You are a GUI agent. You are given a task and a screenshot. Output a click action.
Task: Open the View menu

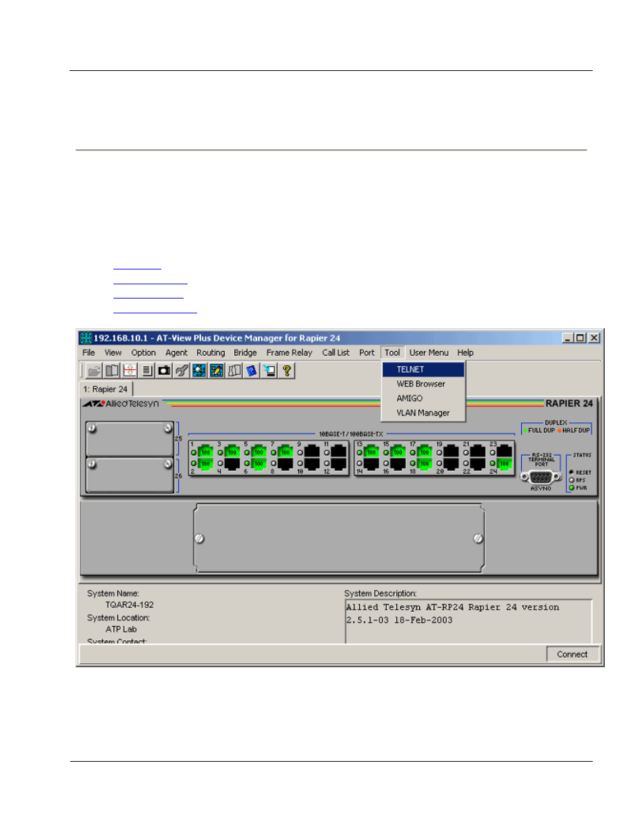click(113, 353)
